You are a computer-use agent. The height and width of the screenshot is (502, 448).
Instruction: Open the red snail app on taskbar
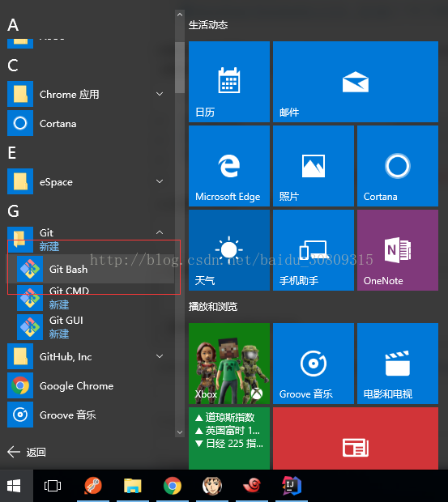pyautogui.click(x=252, y=486)
